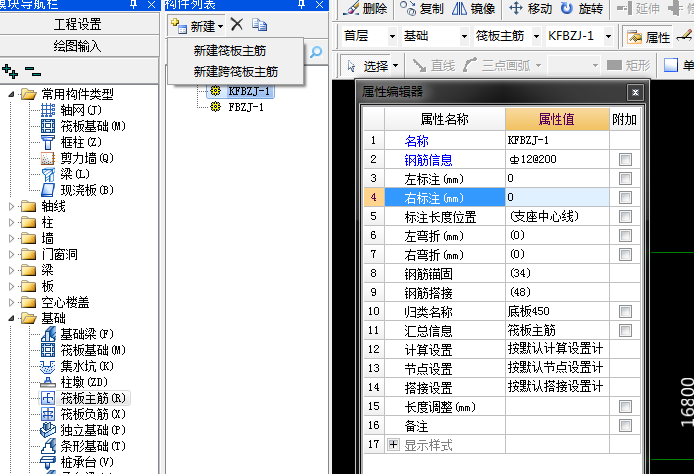Toggle 钢筋信息 附加 checkbox

click(625, 159)
